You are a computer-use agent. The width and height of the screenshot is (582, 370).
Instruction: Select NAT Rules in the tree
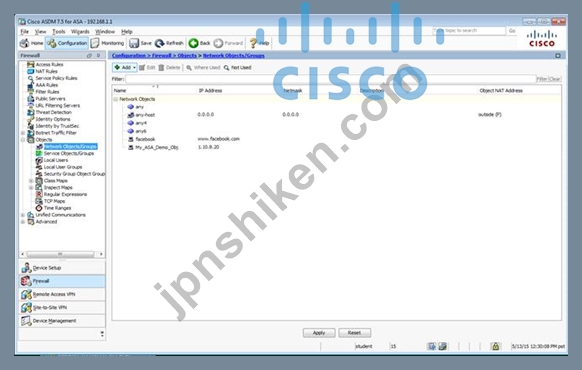[x=46, y=71]
